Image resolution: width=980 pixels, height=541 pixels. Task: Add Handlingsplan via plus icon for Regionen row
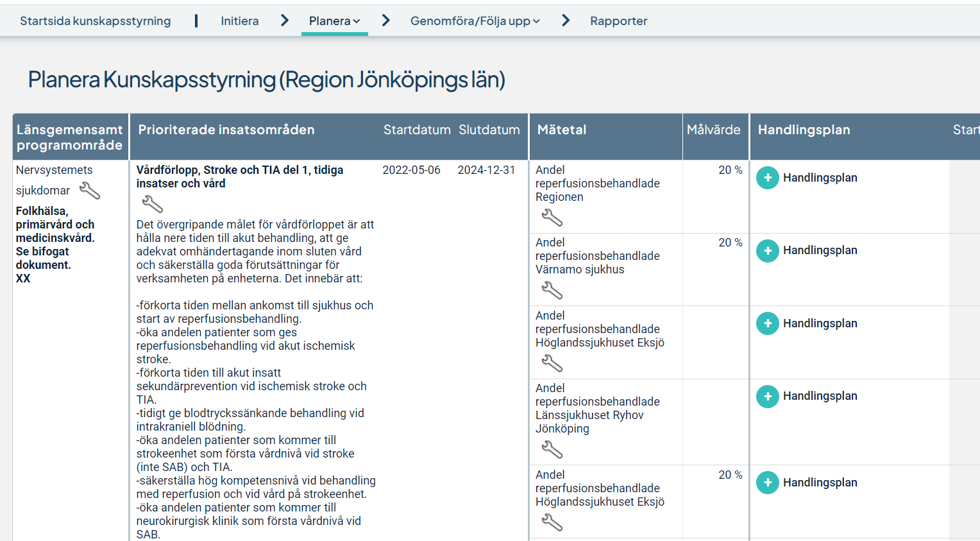coord(768,178)
